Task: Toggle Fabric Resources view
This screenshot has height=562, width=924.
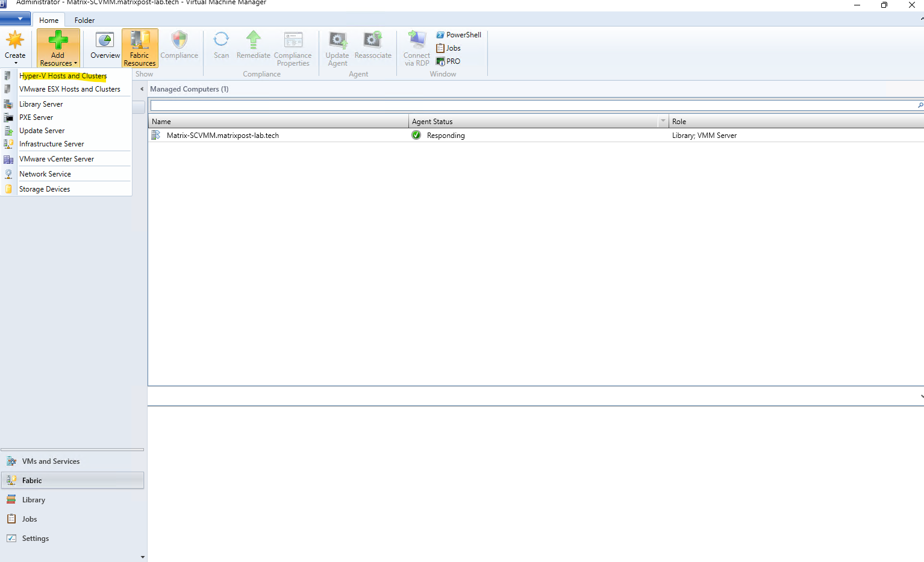Action: (140, 48)
